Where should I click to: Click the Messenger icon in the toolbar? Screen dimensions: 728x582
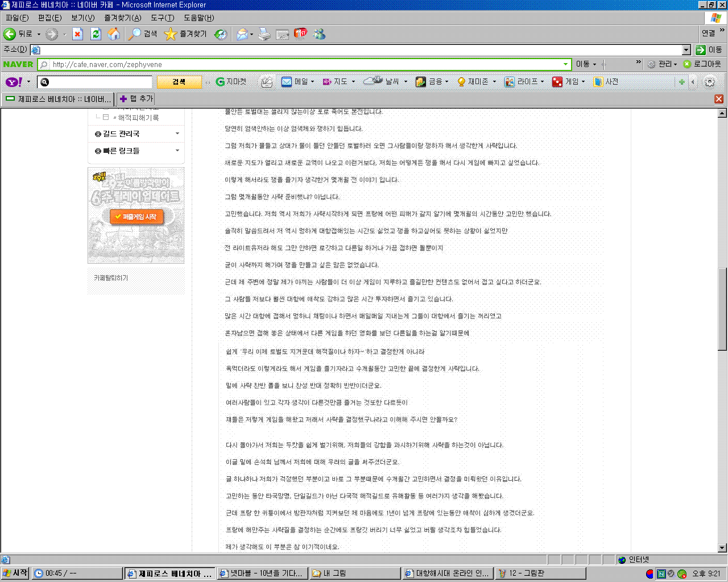click(x=320, y=34)
